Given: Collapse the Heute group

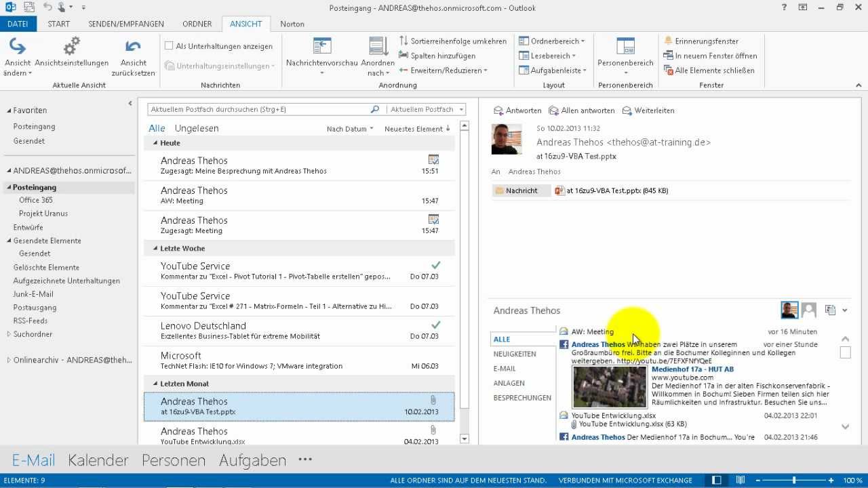Looking at the screenshot, I should 155,143.
